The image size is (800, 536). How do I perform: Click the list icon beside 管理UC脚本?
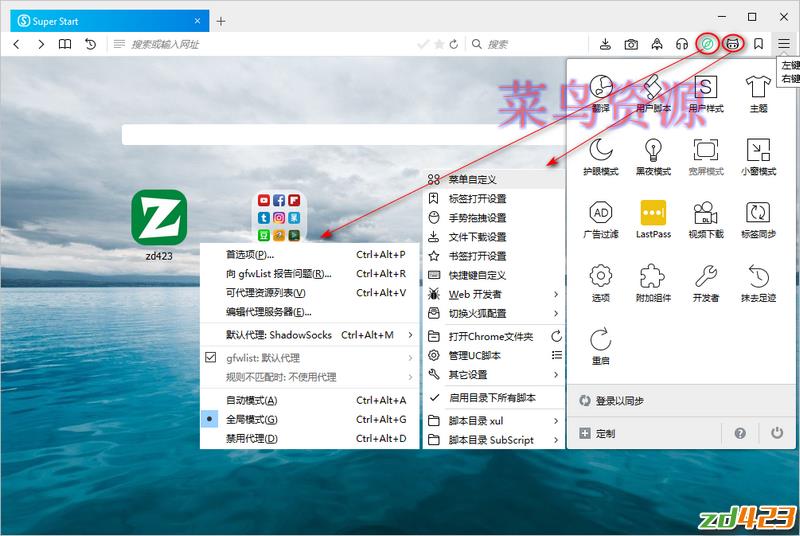tap(557, 355)
